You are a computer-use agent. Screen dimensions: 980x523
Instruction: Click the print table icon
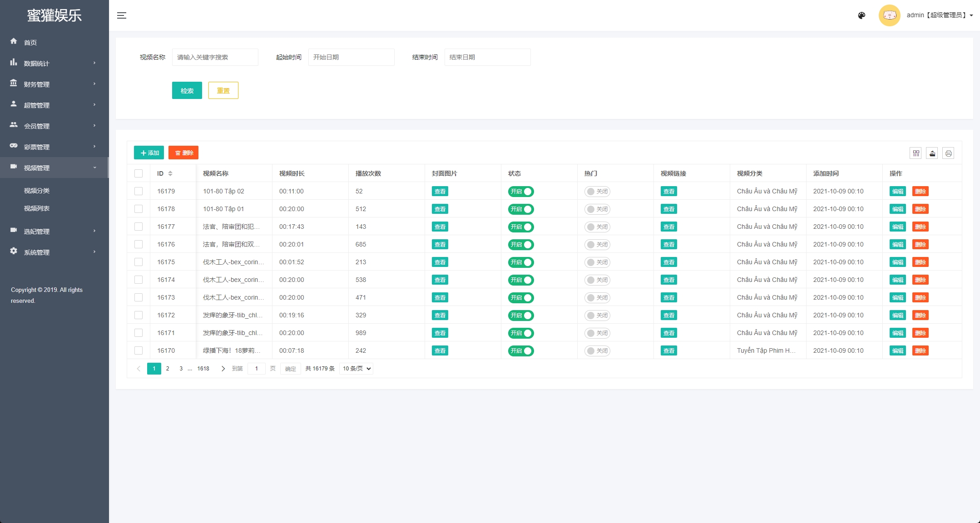(x=948, y=153)
